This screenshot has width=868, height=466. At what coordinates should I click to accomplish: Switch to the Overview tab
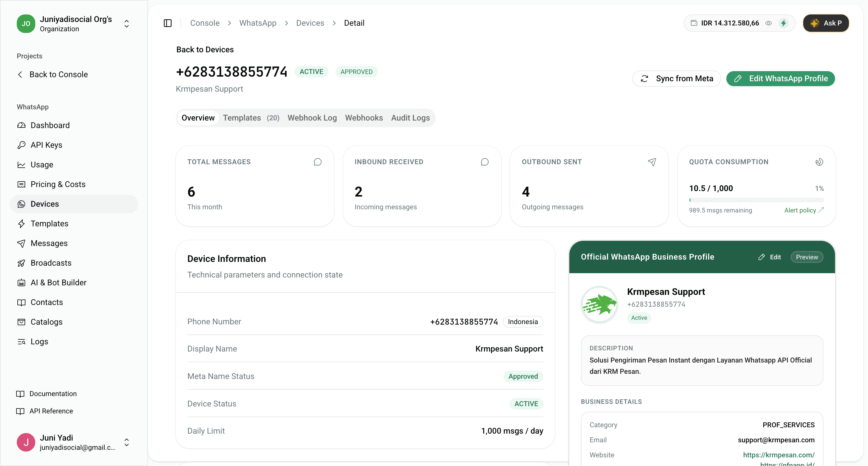tap(198, 118)
